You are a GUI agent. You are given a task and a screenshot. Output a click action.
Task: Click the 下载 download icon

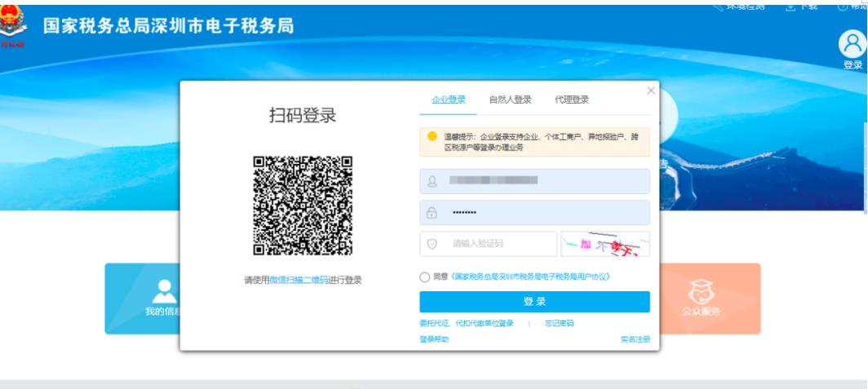click(x=789, y=6)
